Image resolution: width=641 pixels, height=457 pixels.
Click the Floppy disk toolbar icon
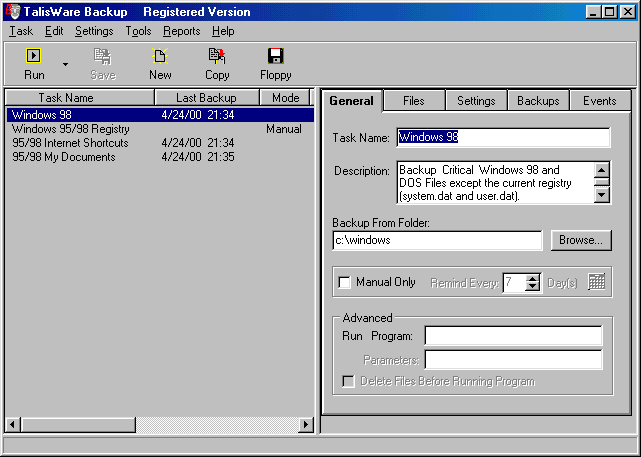(276, 56)
